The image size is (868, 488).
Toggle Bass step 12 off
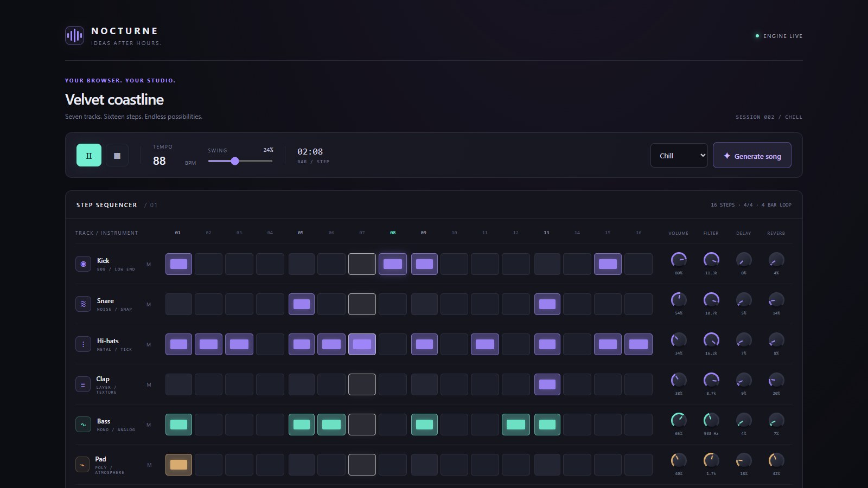click(x=516, y=425)
